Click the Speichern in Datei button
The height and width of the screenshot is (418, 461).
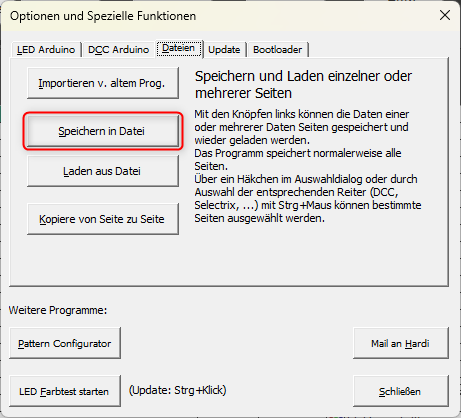click(x=103, y=131)
